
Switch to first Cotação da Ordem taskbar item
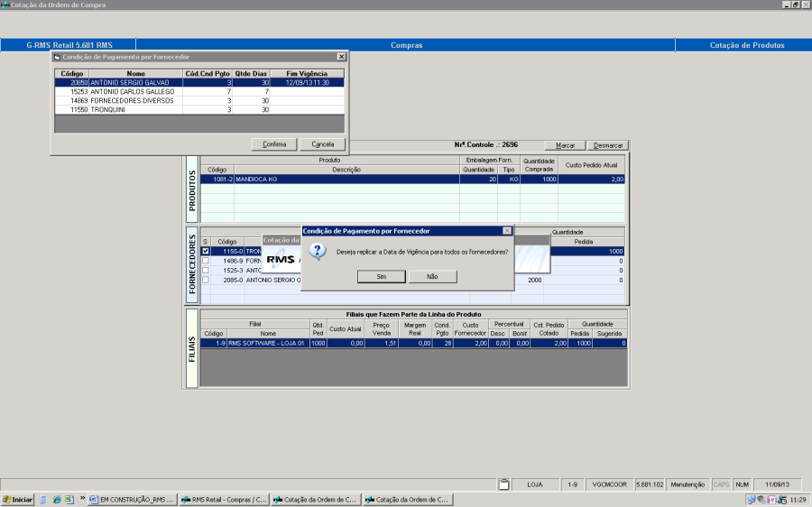[316, 500]
